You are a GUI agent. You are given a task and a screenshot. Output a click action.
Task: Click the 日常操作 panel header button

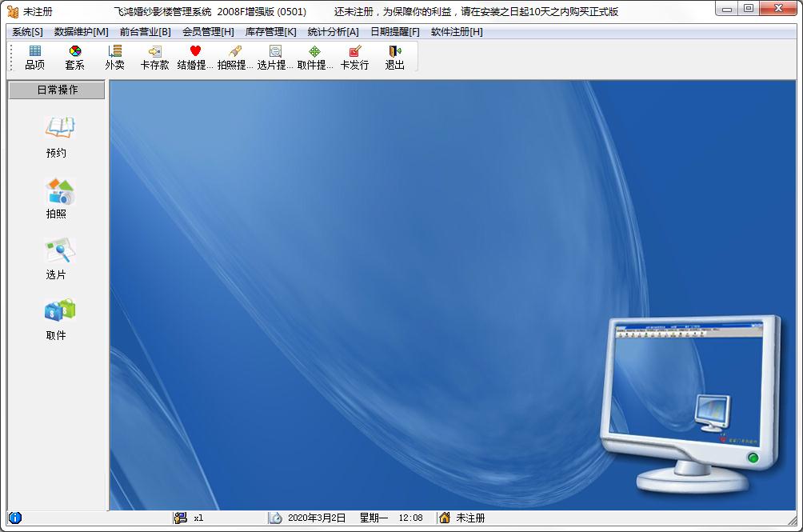pos(57,90)
